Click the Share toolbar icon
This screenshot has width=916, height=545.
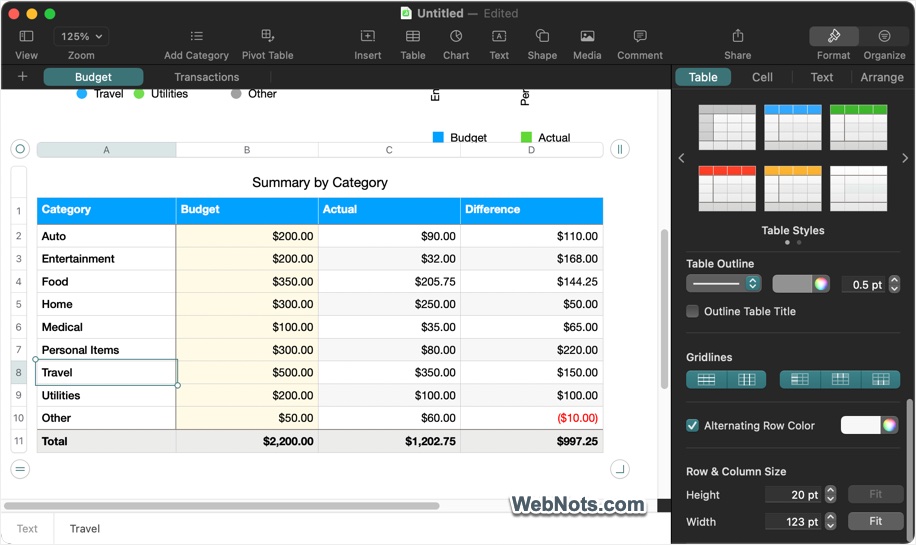click(x=738, y=36)
